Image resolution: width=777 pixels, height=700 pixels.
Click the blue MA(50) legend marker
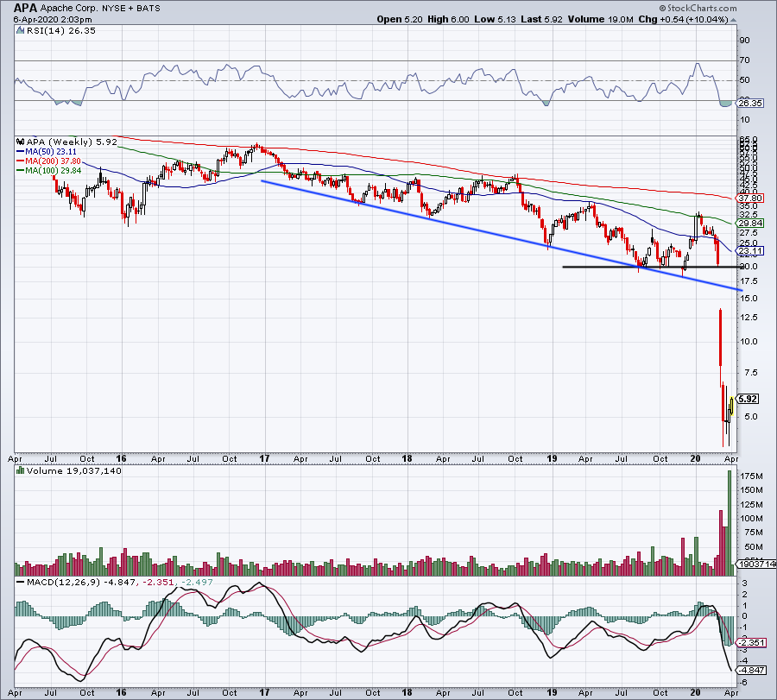pyautogui.click(x=19, y=151)
